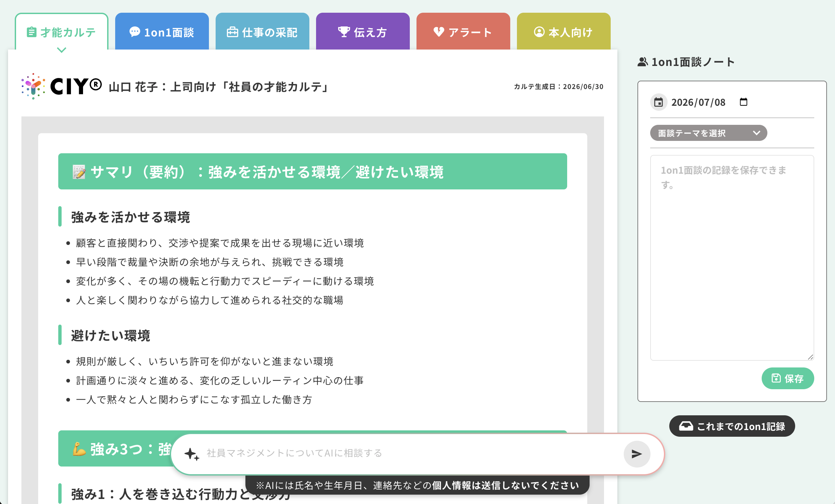
Task: Click the AI sparkle icon
Action: pos(192,454)
